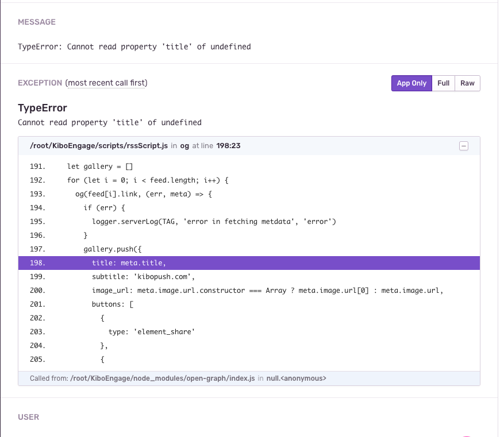Click line 196 closing brace
504x437 pixels.
tap(86, 235)
